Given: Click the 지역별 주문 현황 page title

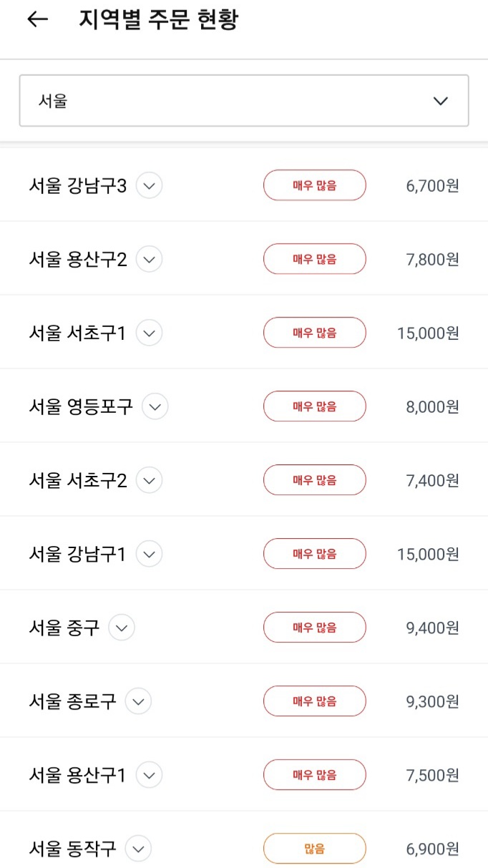Looking at the screenshot, I should pos(158,20).
